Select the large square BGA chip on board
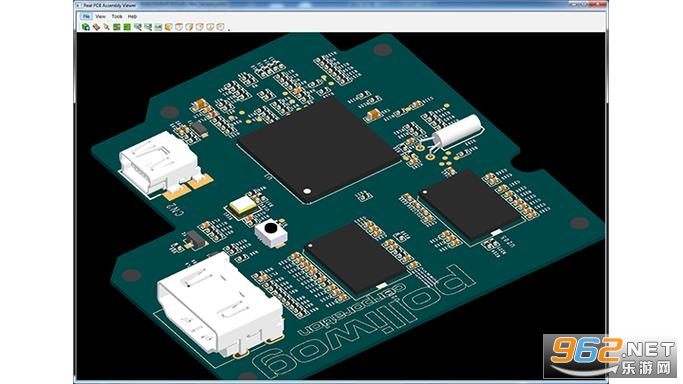The height and width of the screenshot is (384, 683). point(318,150)
